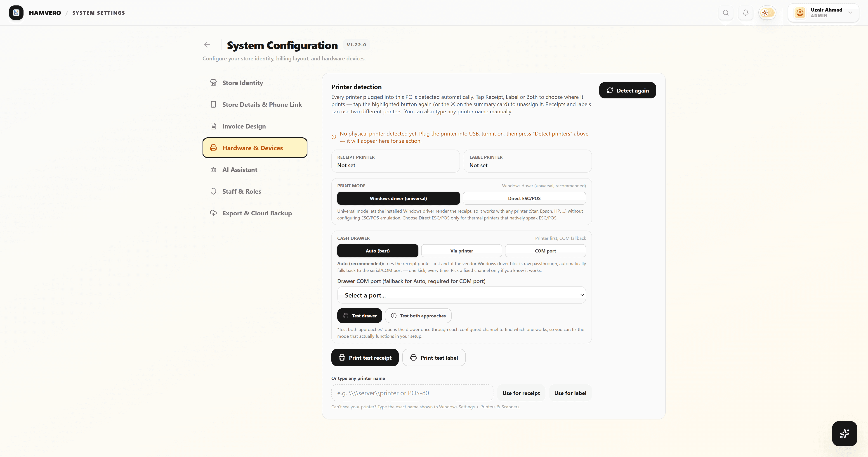Select the Hardware & Devices tab

coord(255,148)
